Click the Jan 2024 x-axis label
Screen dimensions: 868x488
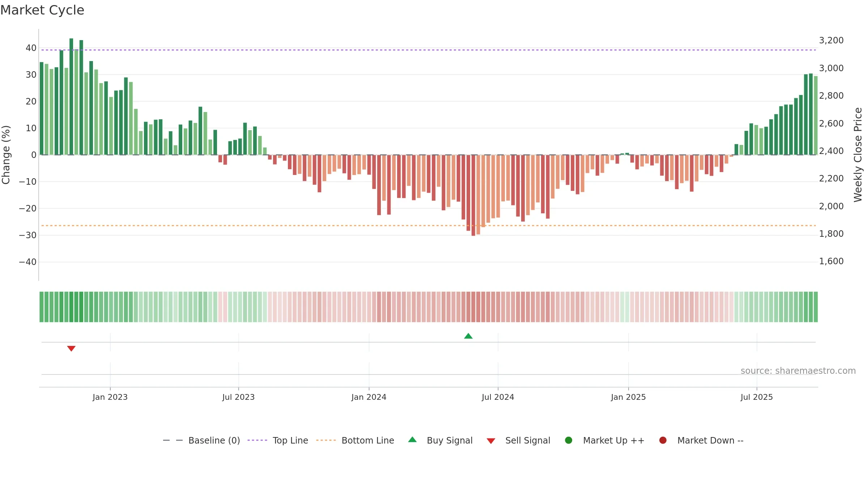pyautogui.click(x=369, y=397)
